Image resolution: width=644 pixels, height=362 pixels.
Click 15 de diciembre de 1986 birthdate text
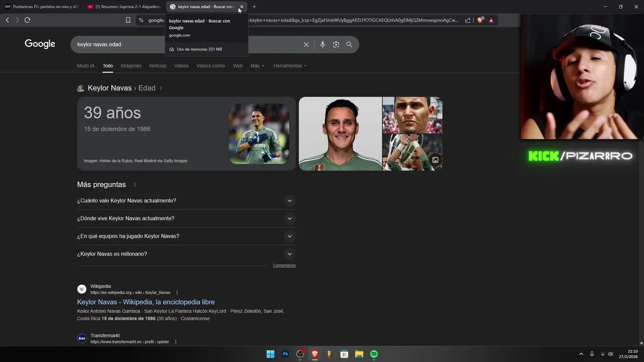117,129
